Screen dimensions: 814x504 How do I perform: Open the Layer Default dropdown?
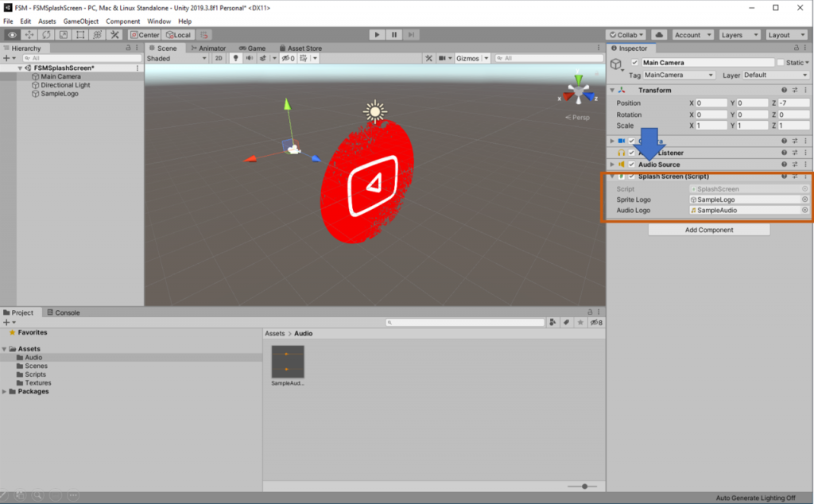tap(776, 75)
